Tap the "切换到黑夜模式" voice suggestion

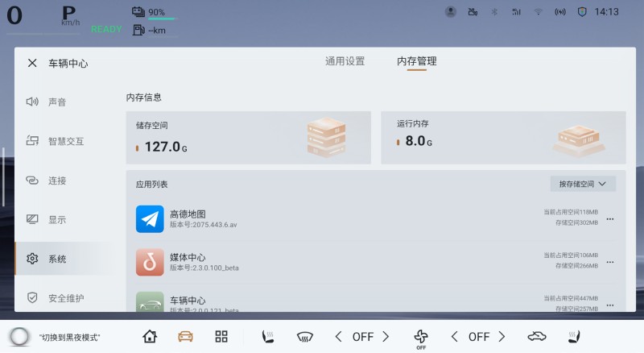coord(69,338)
